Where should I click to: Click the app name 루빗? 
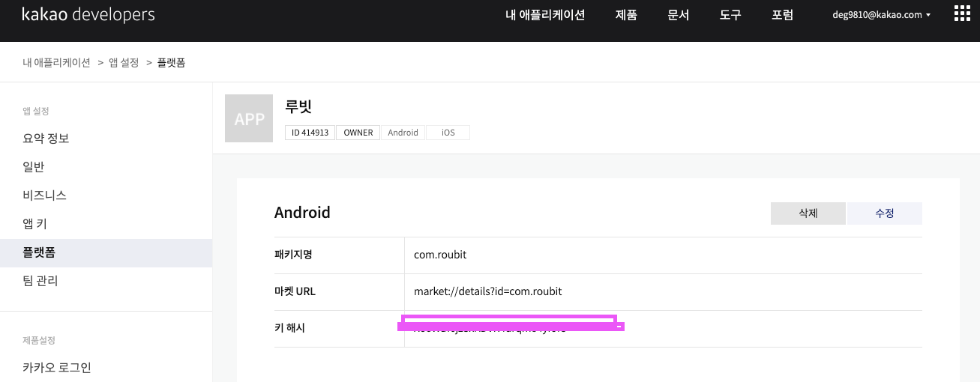[298, 106]
